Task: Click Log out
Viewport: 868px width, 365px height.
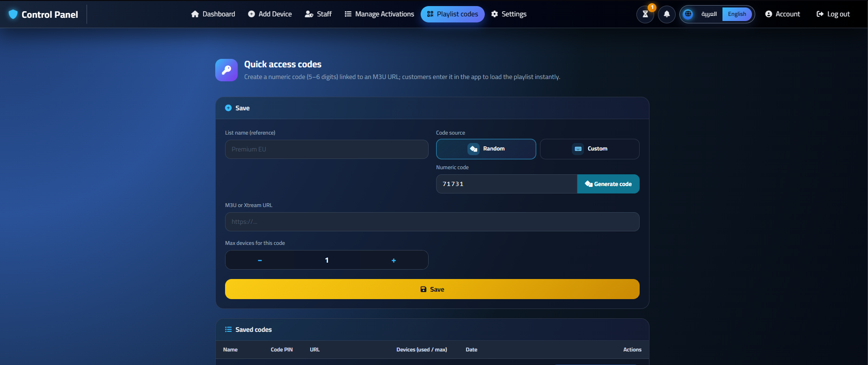Action: tap(833, 14)
